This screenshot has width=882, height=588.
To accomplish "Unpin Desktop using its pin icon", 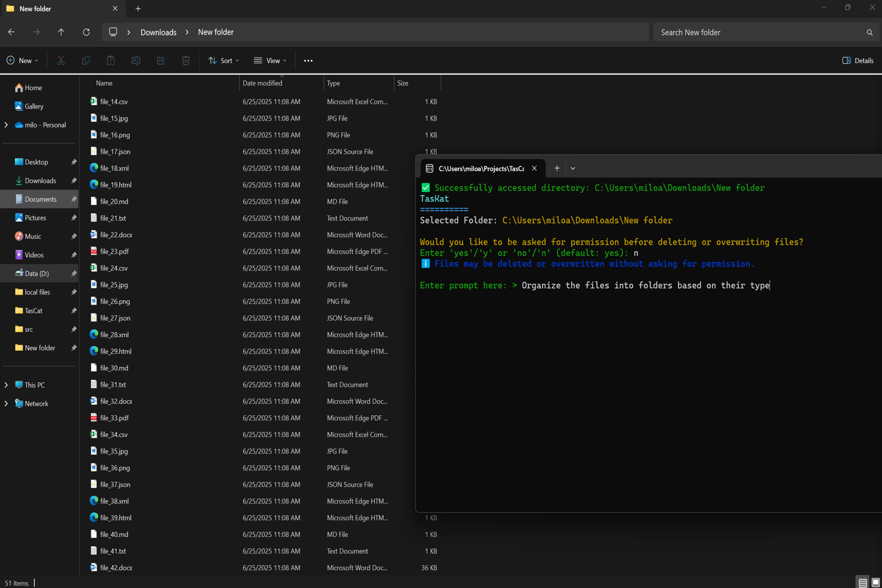I will coord(73,163).
